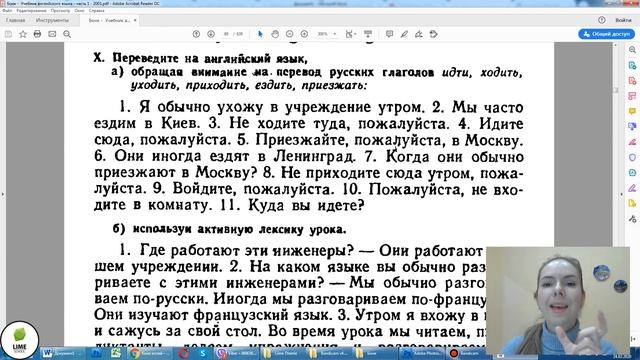This screenshot has width=640, height=360.
Task: Open the yellow file tool in the right panel
Action: tap(632, 204)
